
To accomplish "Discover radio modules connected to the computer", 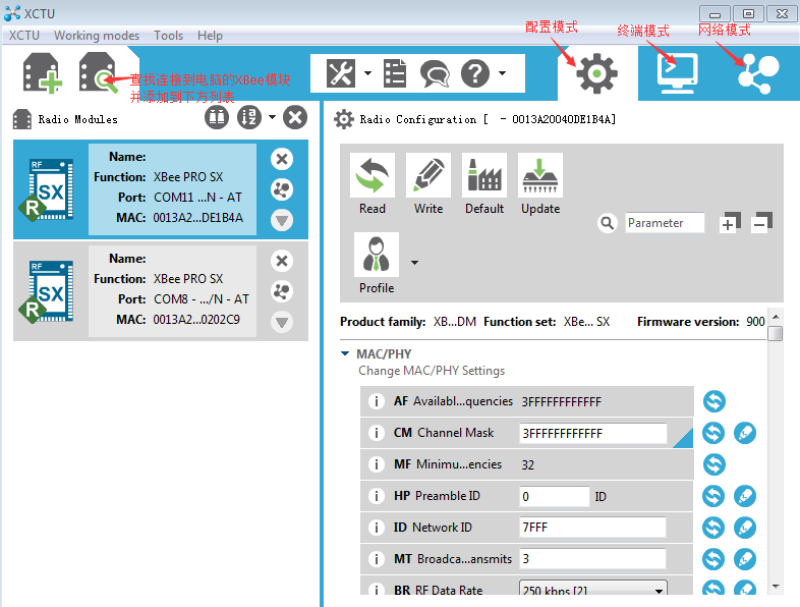I will (x=97, y=73).
